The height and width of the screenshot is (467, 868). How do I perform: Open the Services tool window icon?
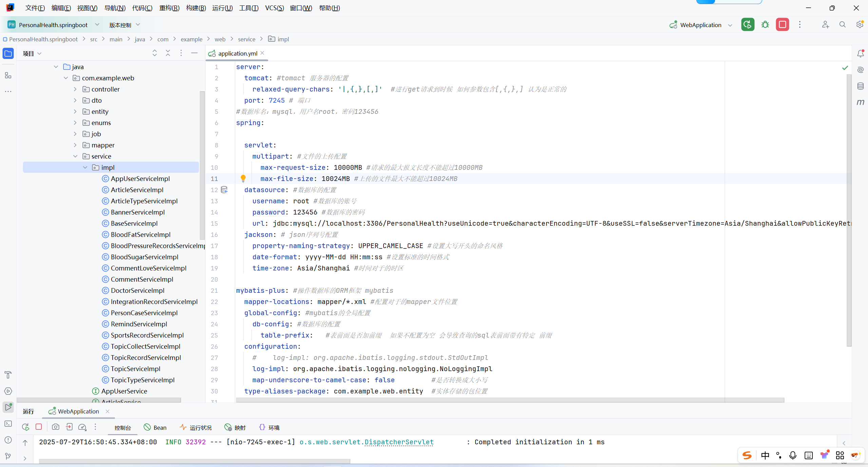(x=8, y=391)
